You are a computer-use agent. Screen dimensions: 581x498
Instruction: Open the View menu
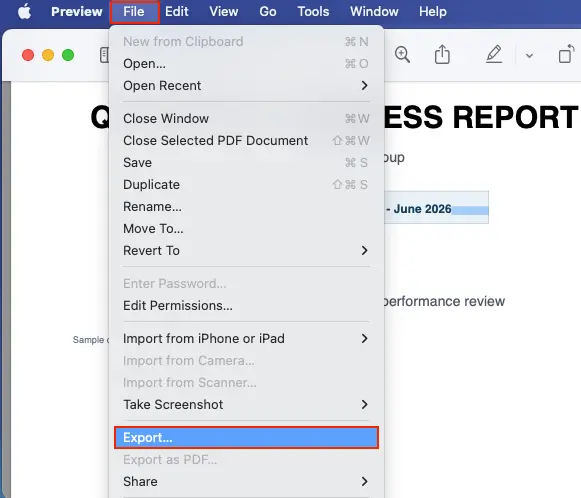(224, 11)
